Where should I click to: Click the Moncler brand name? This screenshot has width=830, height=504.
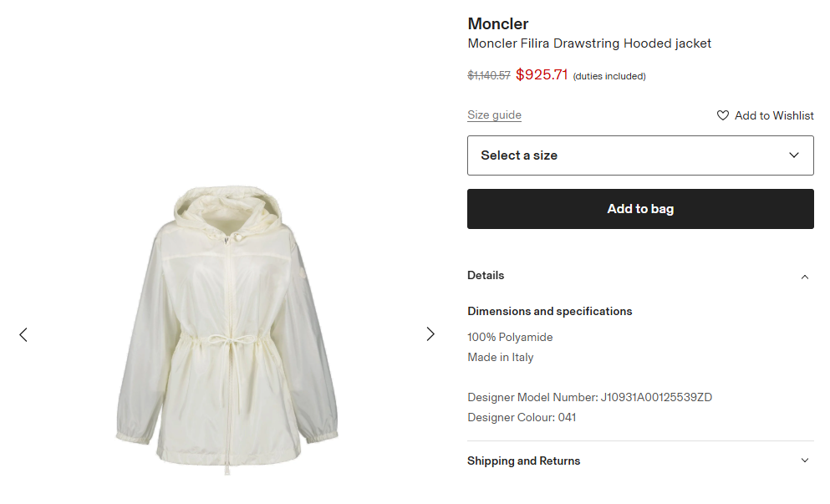[497, 23]
